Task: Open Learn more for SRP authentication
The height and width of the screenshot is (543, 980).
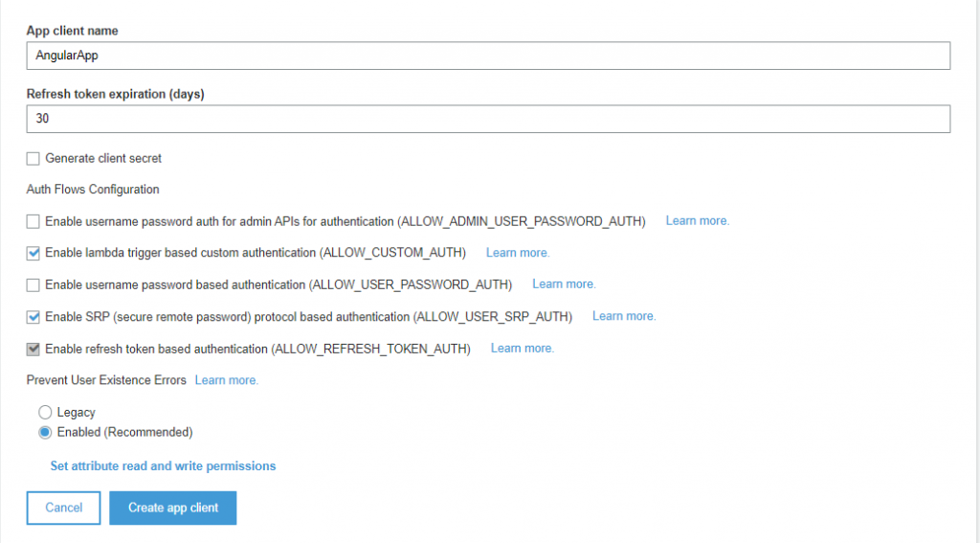Action: (x=624, y=316)
